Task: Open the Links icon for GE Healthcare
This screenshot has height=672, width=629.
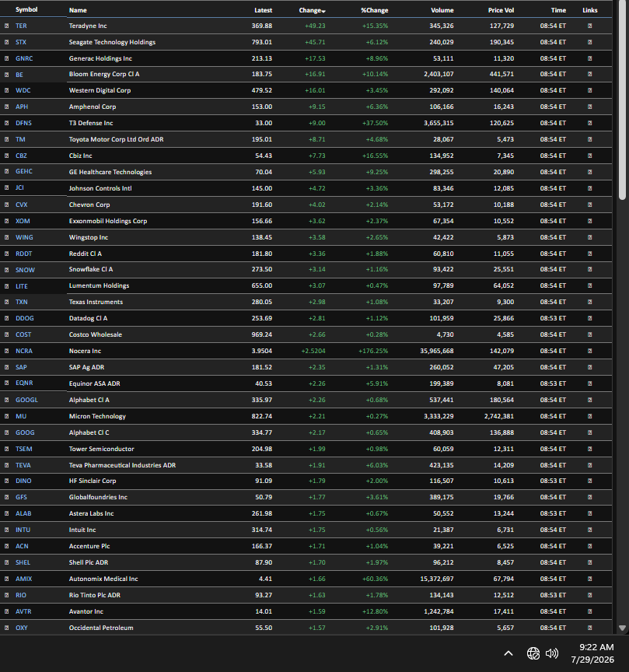Action: click(x=589, y=172)
